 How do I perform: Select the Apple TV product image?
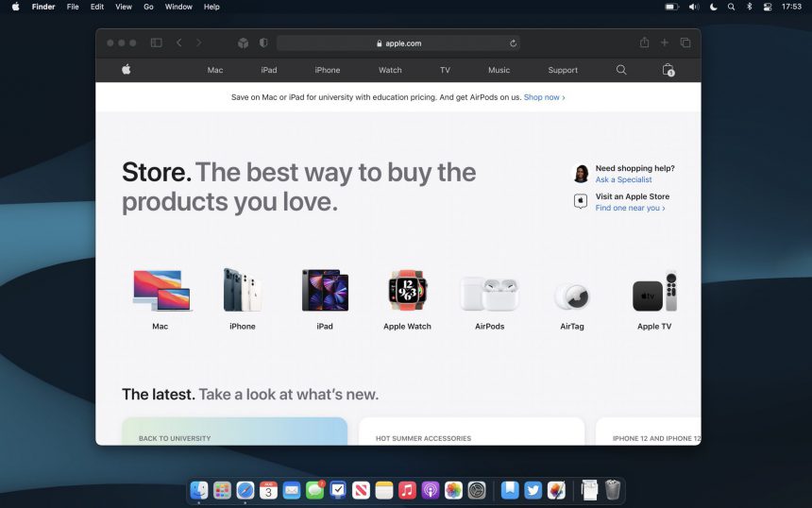(654, 291)
